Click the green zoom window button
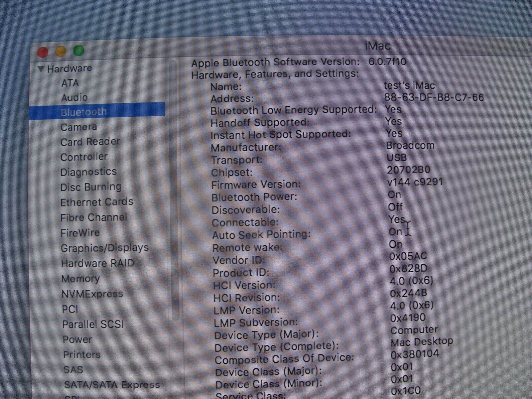532x399 pixels. (x=78, y=51)
